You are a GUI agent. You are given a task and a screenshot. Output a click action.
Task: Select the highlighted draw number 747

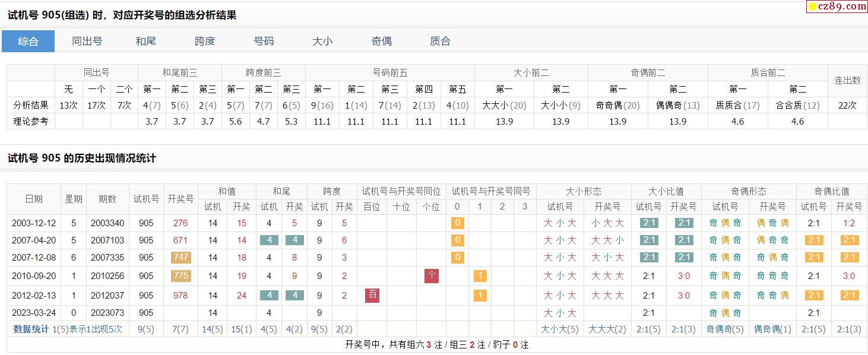(x=180, y=258)
